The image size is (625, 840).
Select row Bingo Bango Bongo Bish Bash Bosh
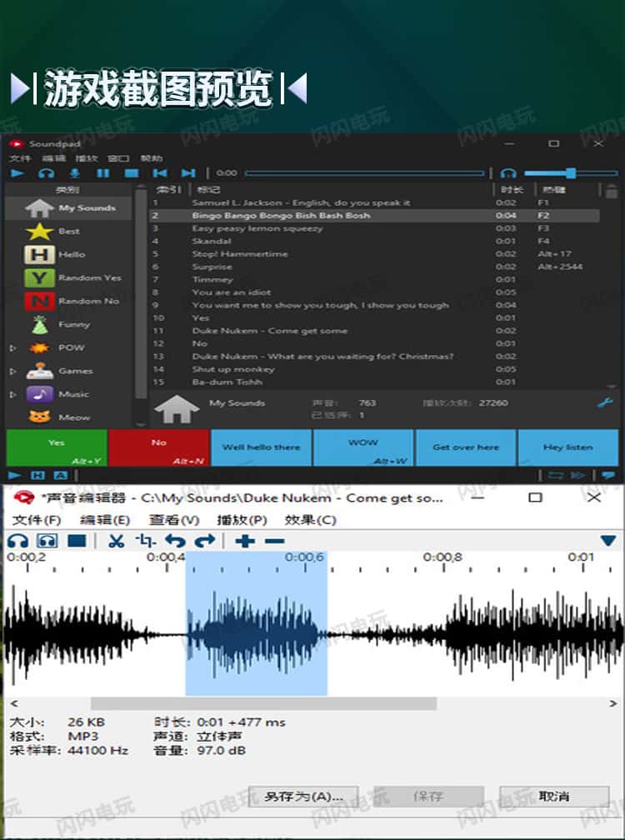(x=374, y=215)
